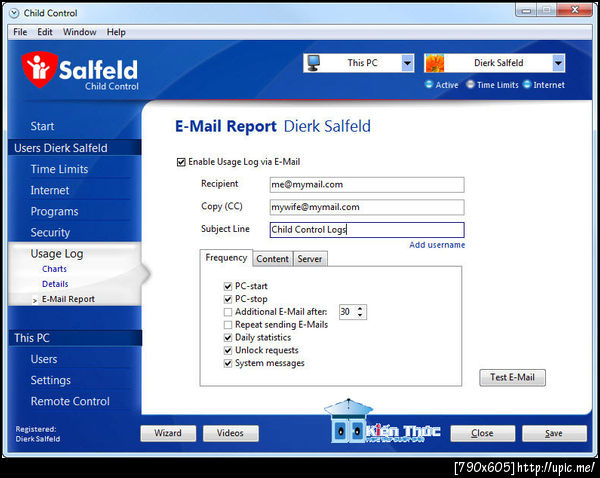This screenshot has height=478, width=600.
Task: Open the Window menu
Action: point(80,32)
